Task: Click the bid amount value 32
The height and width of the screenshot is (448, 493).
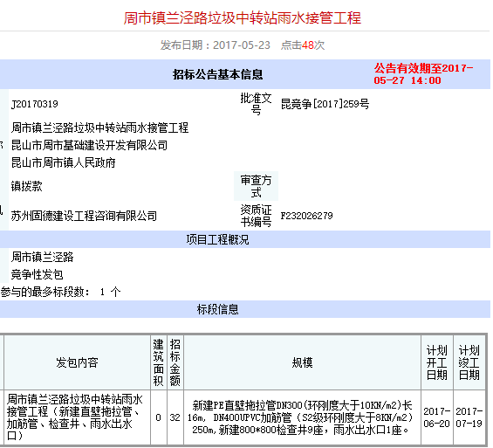Action: pyautogui.click(x=175, y=417)
